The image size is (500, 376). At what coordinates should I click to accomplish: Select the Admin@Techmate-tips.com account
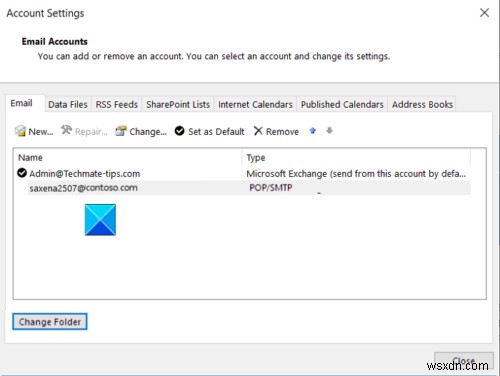point(84,174)
